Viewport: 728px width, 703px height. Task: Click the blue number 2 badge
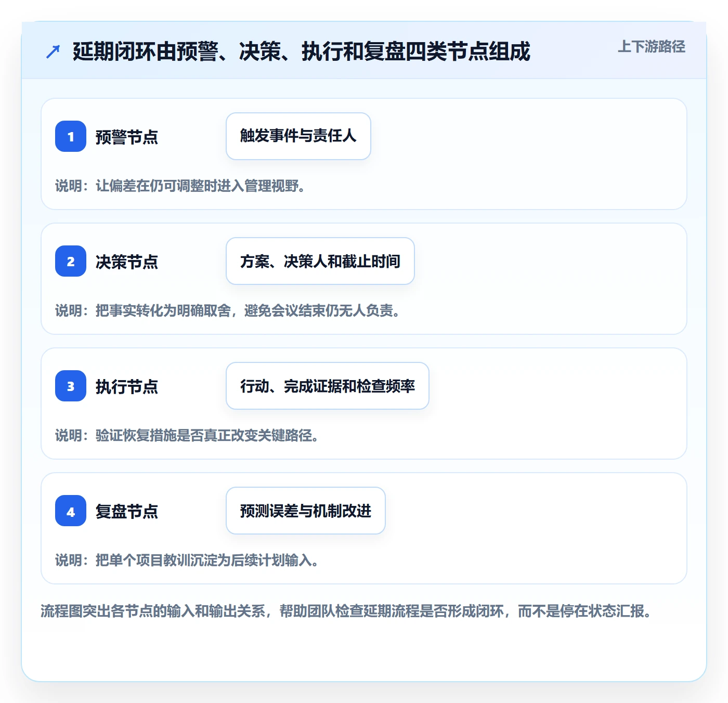71,261
